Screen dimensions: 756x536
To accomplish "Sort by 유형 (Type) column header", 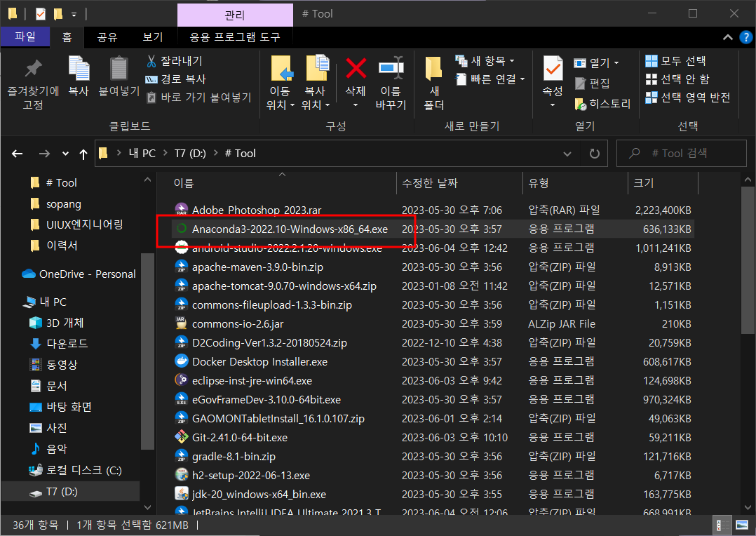I will point(575,183).
